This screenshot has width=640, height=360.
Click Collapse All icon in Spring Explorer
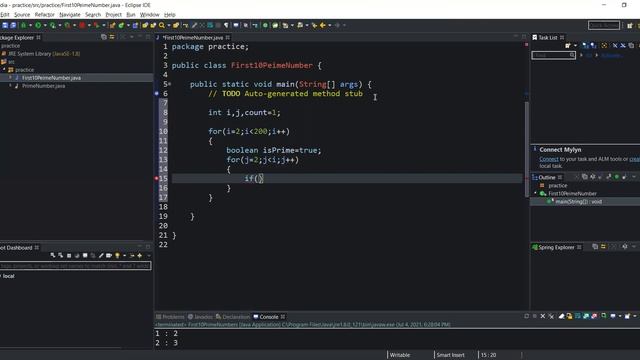595,247
